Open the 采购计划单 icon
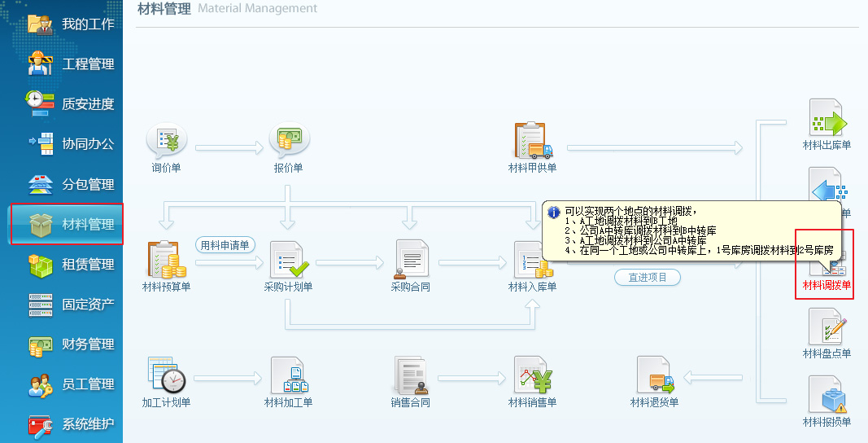Image resolution: width=868 pixels, height=443 pixels. (x=289, y=260)
